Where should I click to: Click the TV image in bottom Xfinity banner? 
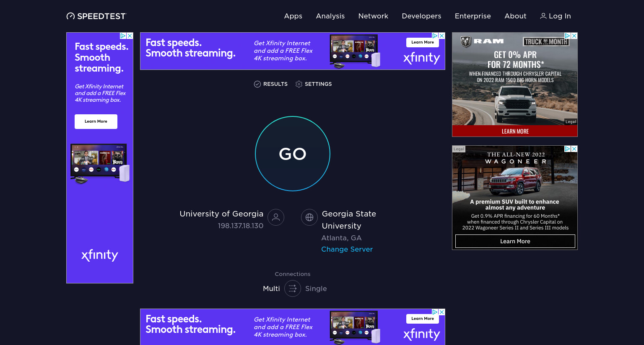click(x=355, y=327)
